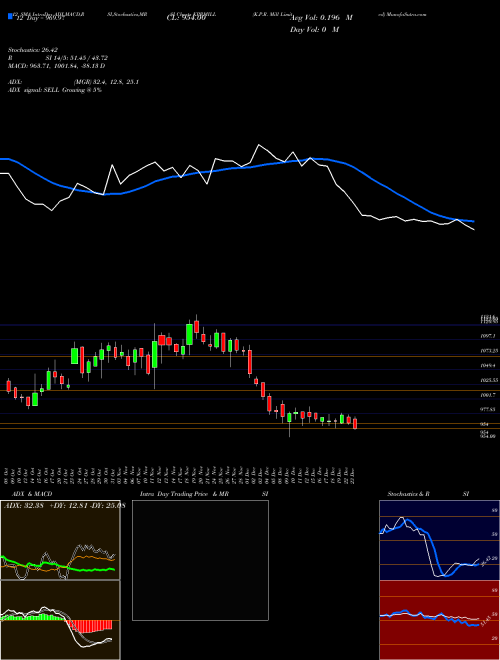Click the 1001.7 price axis label
This screenshot has height=660, width=500.
(x=489, y=394)
